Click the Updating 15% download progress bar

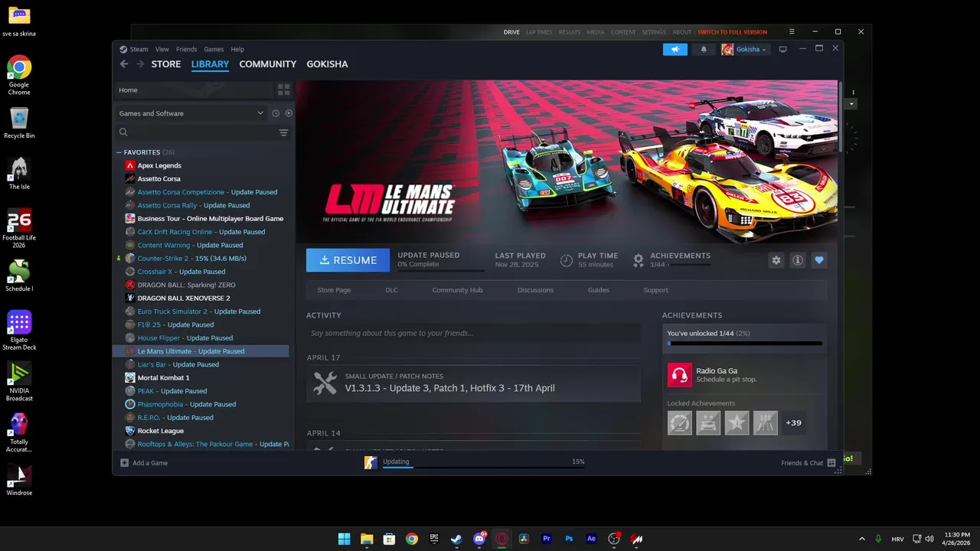tap(484, 468)
